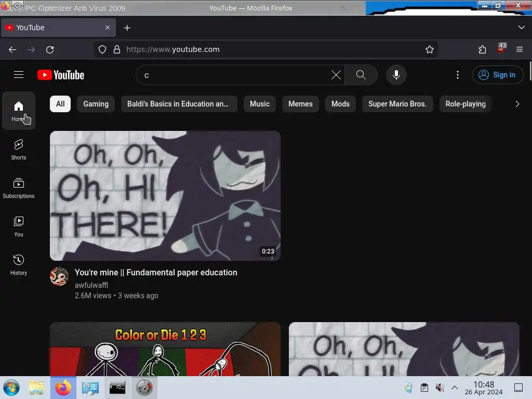Click the gauge application taskbar icon
The image size is (532, 399).
pyautogui.click(x=144, y=388)
